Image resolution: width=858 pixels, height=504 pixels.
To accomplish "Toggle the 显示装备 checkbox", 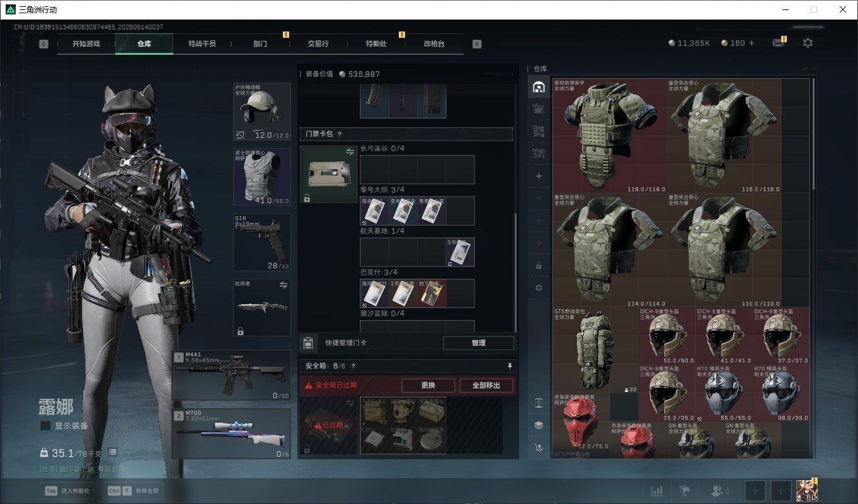I will coord(45,426).
